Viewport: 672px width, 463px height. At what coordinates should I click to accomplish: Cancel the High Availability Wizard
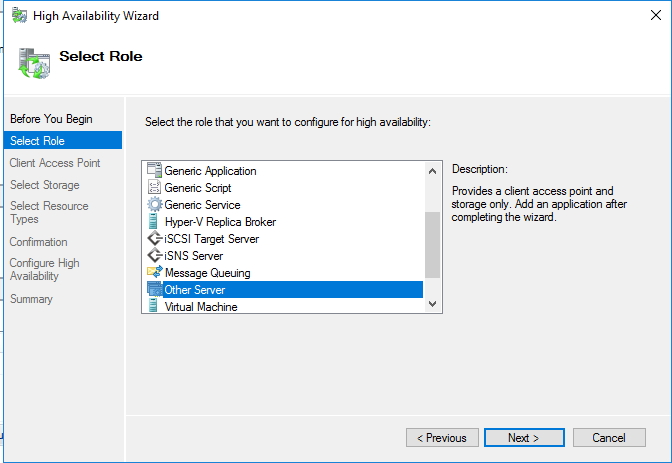point(608,438)
